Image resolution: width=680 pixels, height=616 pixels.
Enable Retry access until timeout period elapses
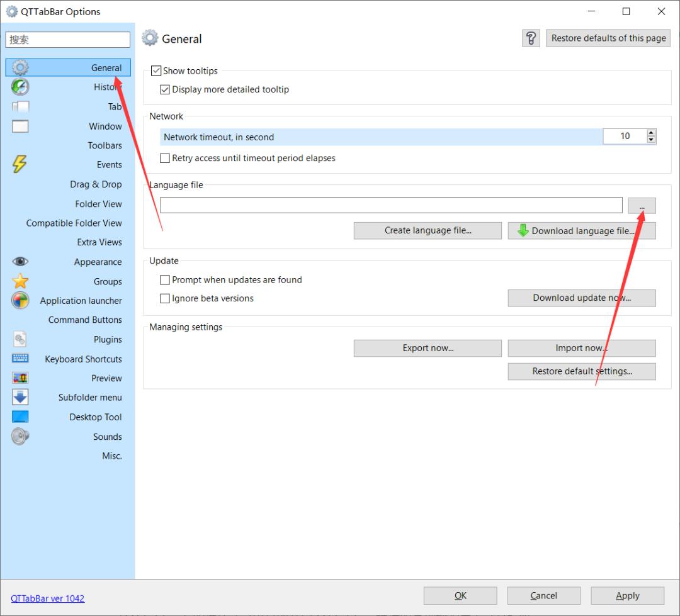click(x=165, y=159)
